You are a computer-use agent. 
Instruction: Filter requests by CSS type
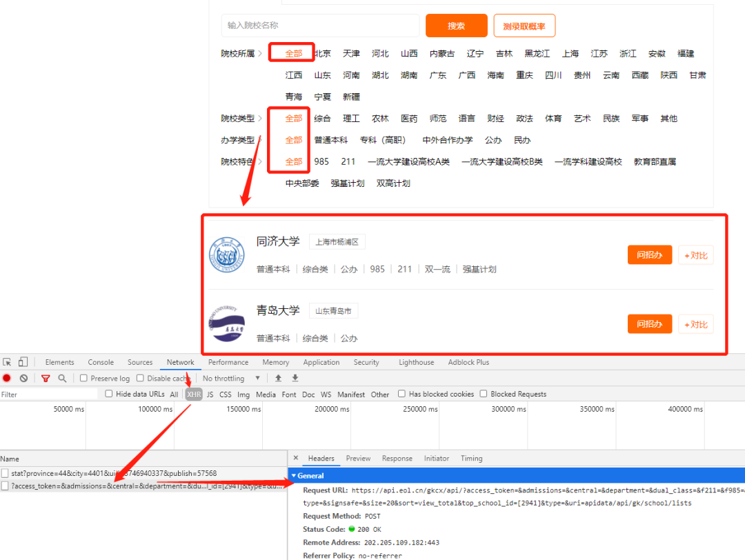click(225, 394)
